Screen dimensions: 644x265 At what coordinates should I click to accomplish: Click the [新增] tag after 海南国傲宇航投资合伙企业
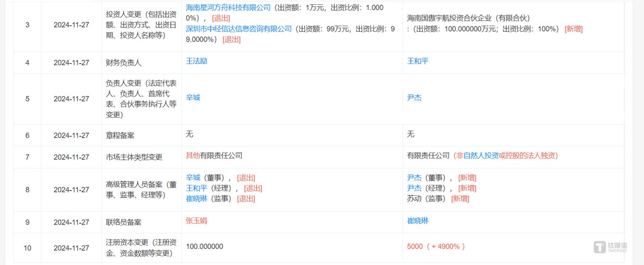(x=573, y=29)
